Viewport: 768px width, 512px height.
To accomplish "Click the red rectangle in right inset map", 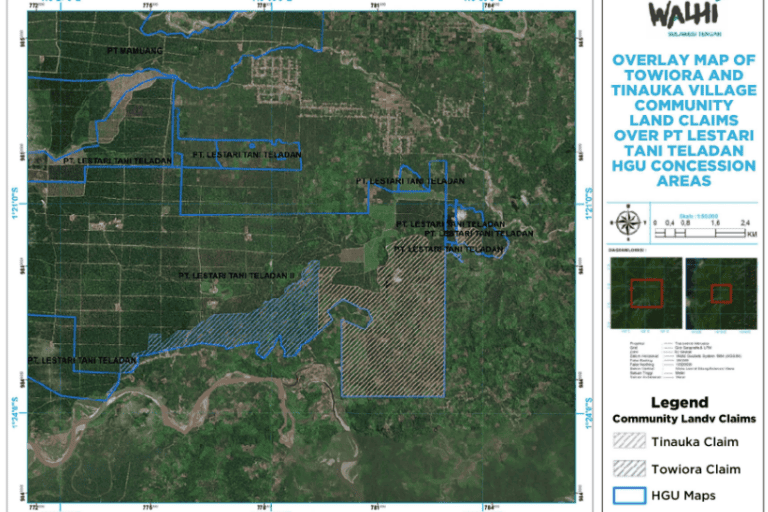I will pyautogui.click(x=721, y=293).
